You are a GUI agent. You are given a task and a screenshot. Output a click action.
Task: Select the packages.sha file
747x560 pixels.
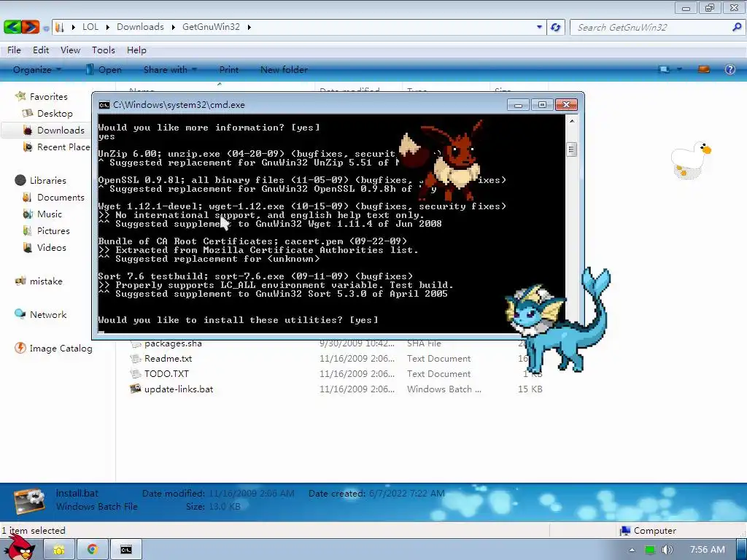coord(173,343)
